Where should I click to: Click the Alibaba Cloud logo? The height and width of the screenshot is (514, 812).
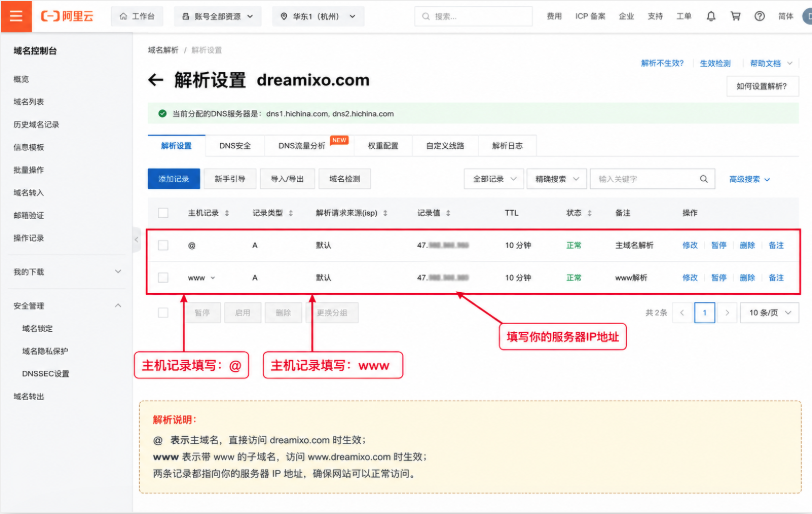tap(67, 16)
